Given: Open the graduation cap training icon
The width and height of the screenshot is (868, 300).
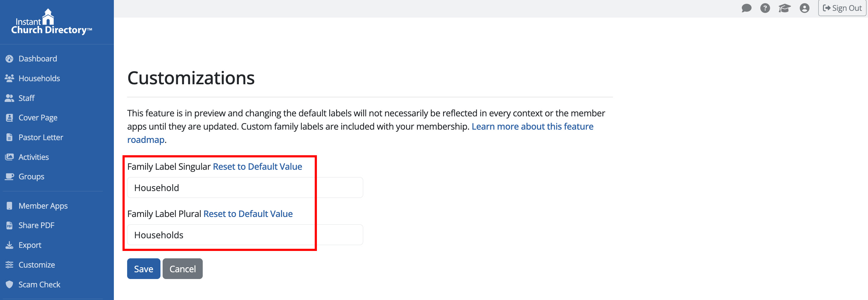Looking at the screenshot, I should [x=784, y=8].
